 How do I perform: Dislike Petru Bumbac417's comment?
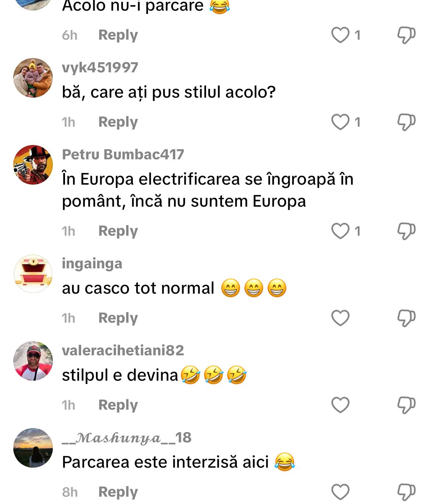pyautogui.click(x=407, y=231)
